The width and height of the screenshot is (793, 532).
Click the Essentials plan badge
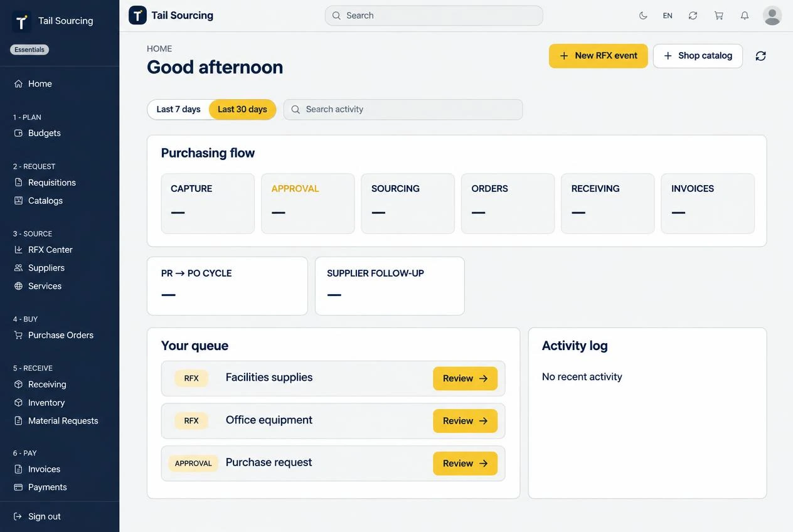(29, 50)
